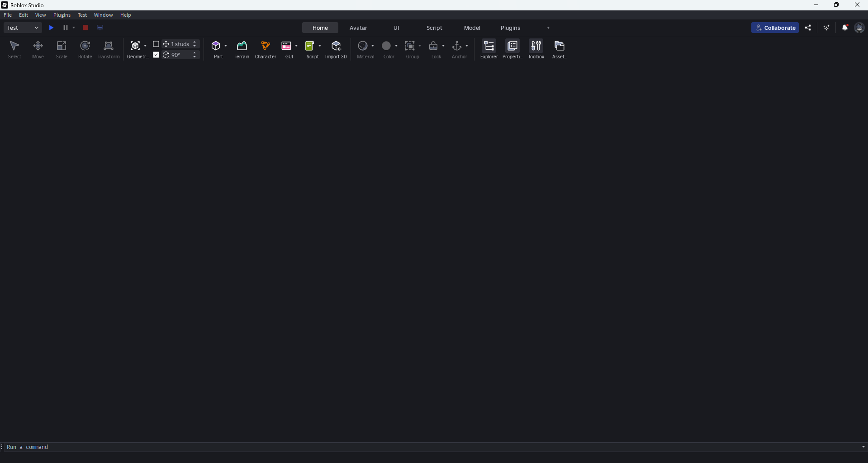This screenshot has height=463, width=868.
Task: Enable the move snapping checkbox beside 1 studs
Action: 156,44
